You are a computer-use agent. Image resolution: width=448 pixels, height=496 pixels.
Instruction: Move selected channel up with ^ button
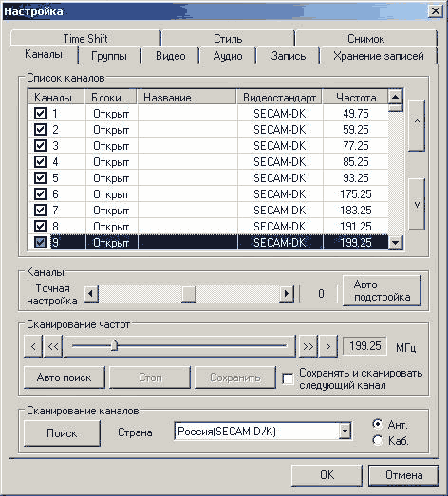417,125
